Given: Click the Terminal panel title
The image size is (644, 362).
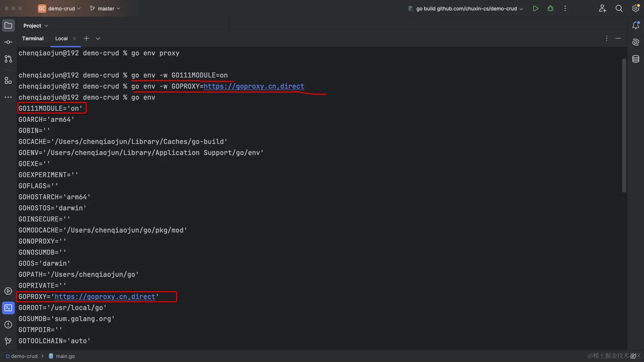Looking at the screenshot, I should point(33,39).
